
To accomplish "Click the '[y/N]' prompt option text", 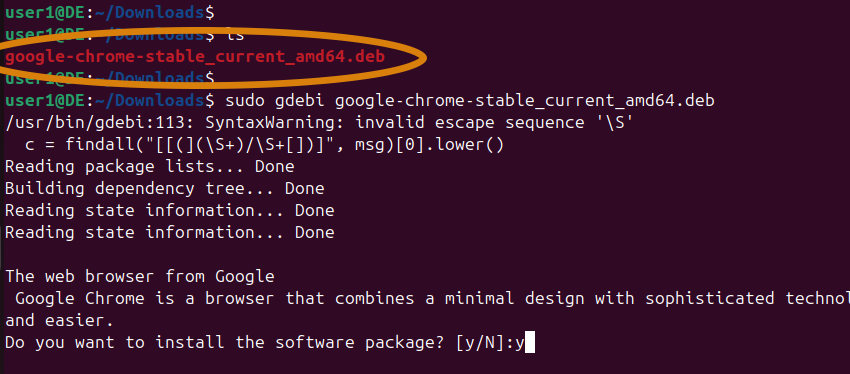I will (480, 343).
